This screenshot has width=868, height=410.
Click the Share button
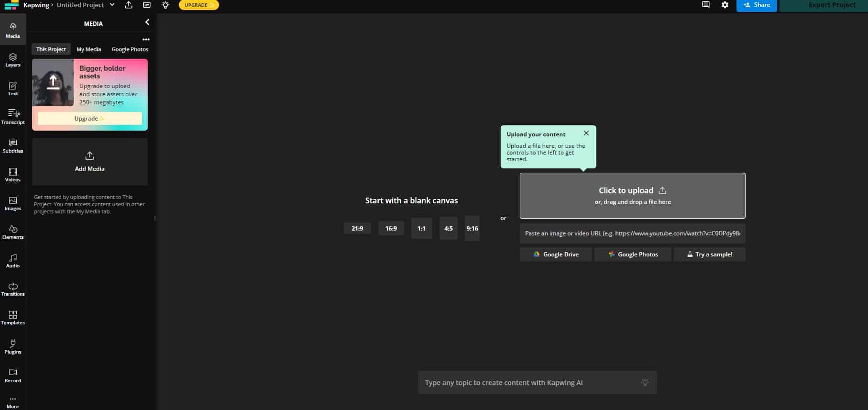[x=757, y=5]
